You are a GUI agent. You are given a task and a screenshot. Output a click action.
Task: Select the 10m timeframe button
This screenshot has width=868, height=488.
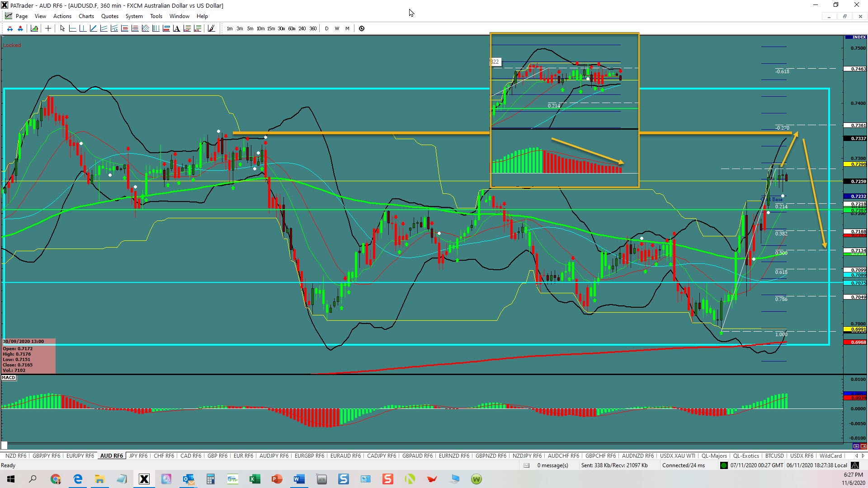[260, 28]
